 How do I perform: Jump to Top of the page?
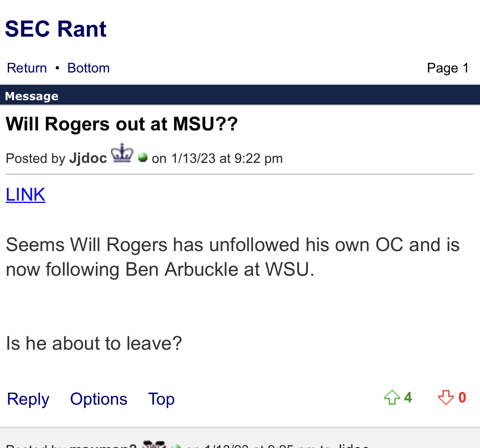(161, 399)
